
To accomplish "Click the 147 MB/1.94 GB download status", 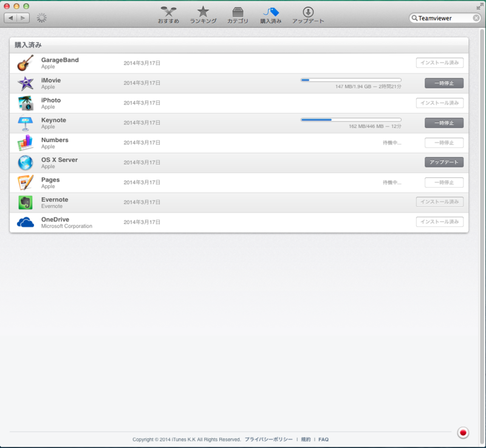I will coord(368,86).
